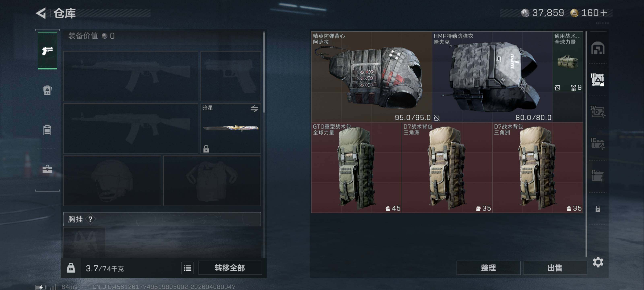Screen dimensions: 644x290
Task: Go back using the arrow beside 仓库
Action: click(41, 13)
